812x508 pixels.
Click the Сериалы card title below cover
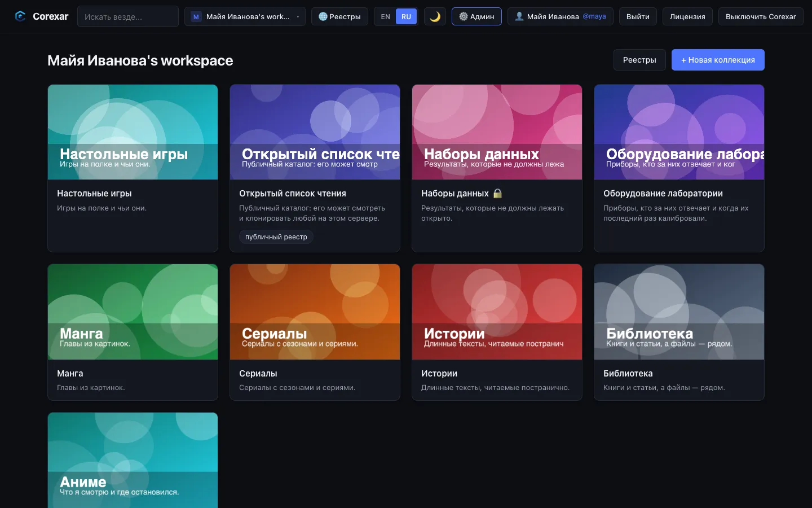point(258,373)
